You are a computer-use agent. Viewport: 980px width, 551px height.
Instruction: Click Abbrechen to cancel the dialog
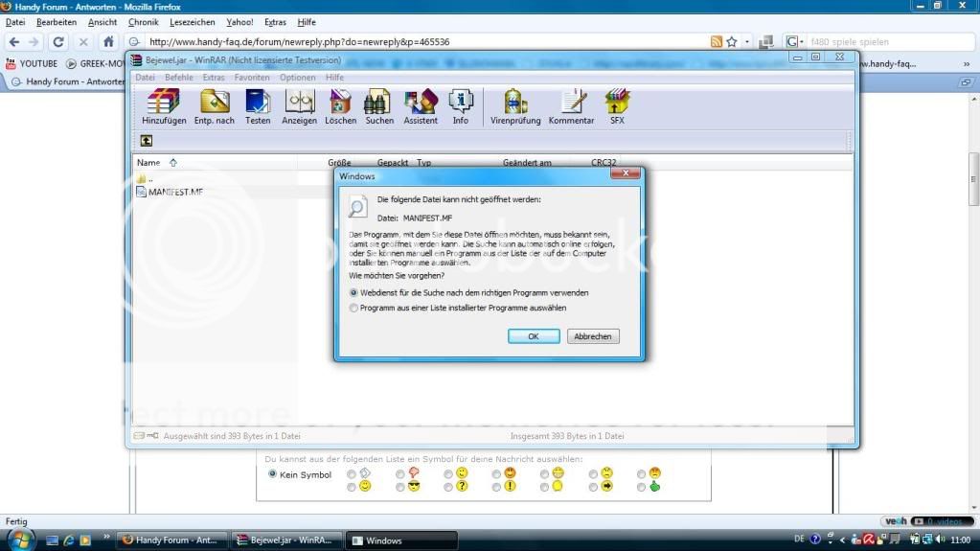pyautogui.click(x=593, y=336)
